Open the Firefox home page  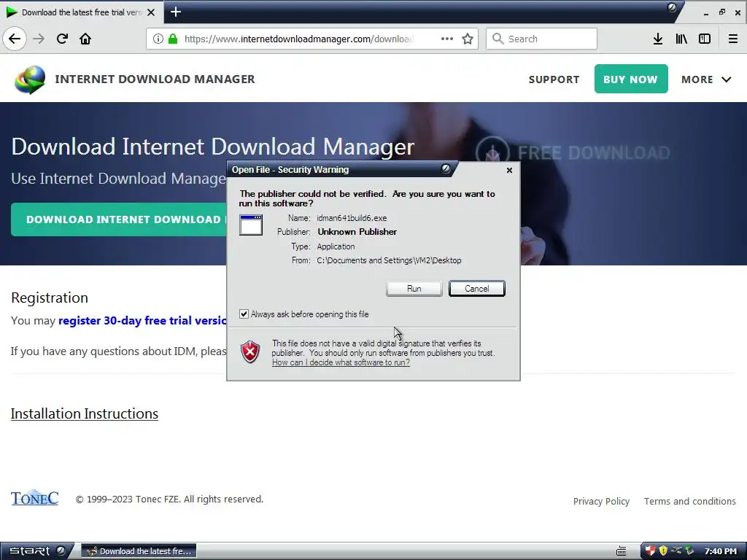coord(85,39)
